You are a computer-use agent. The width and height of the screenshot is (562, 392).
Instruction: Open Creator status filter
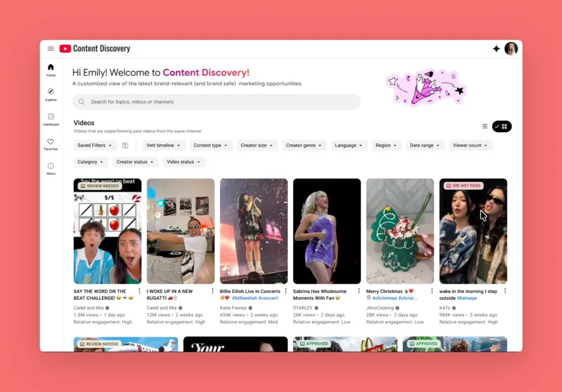tap(135, 162)
